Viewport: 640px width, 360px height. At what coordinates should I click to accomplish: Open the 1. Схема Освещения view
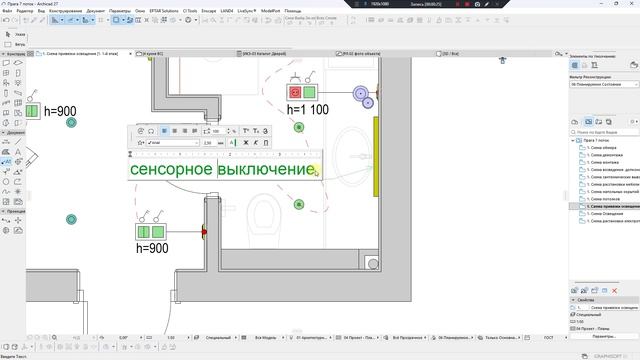604,214
